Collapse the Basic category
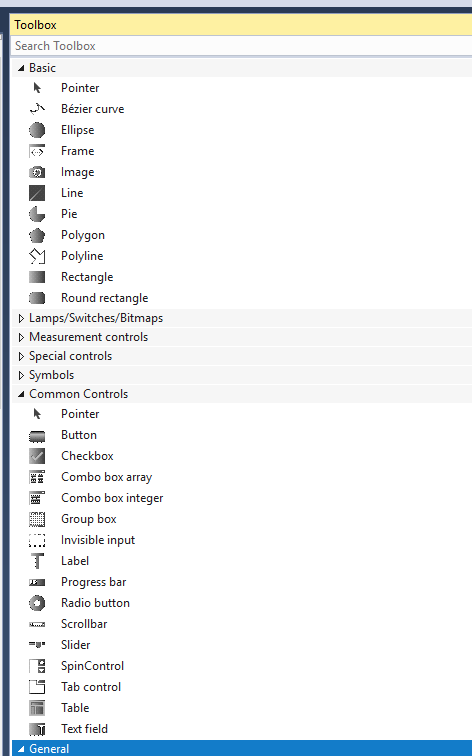 (x=21, y=68)
